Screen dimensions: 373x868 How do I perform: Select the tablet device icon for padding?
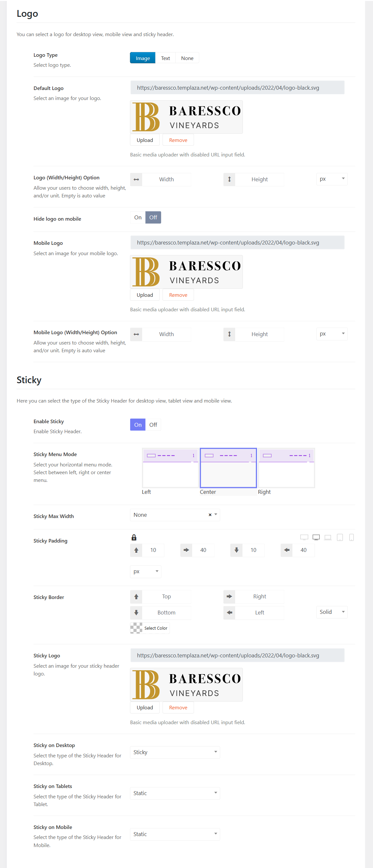340,537
